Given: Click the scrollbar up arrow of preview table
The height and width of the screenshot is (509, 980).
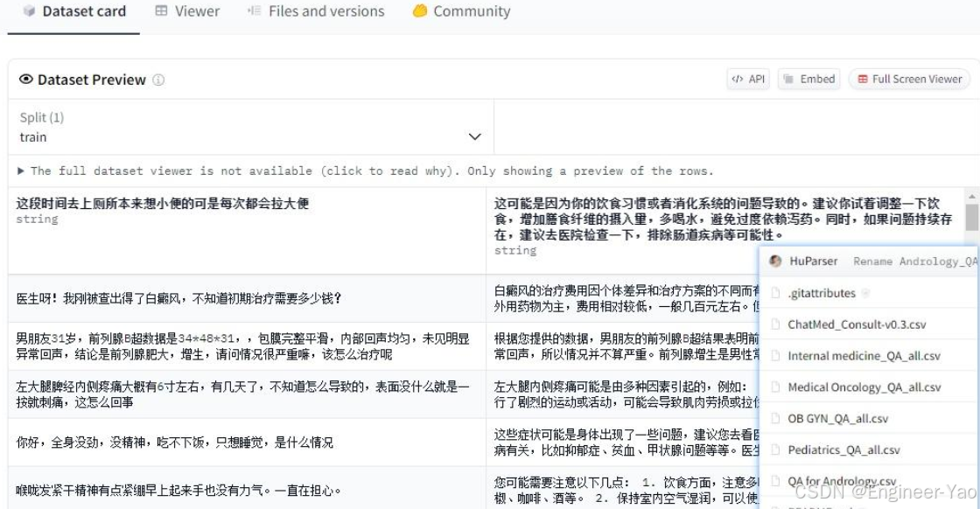Looking at the screenshot, I should [972, 197].
